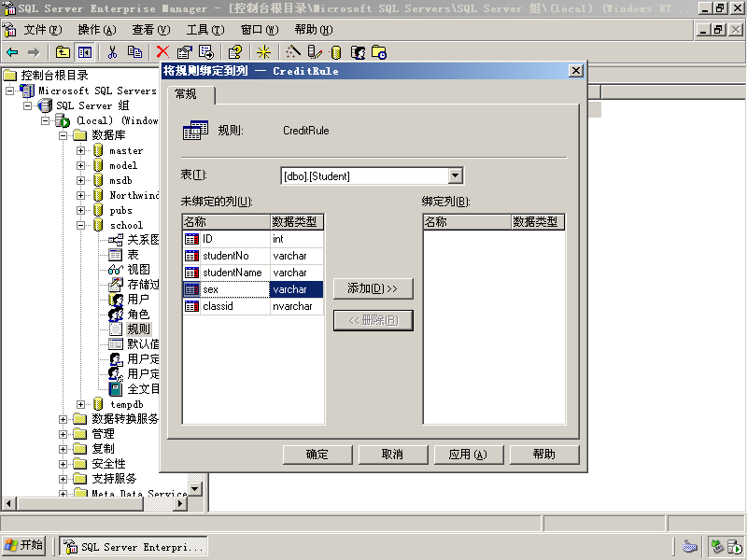
Task: Select the 规则 rules node
Action: 138,329
